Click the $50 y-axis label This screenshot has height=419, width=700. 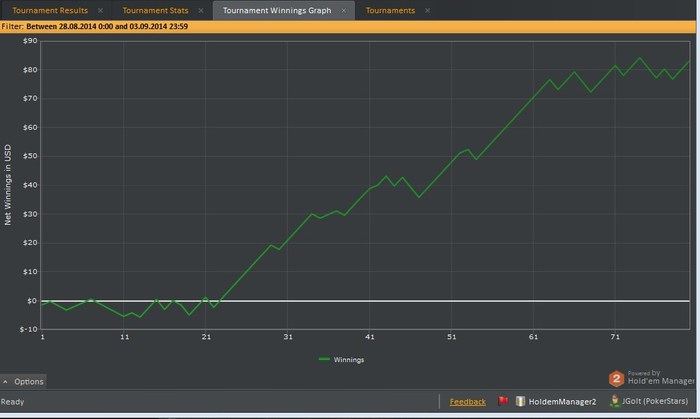tap(30, 156)
